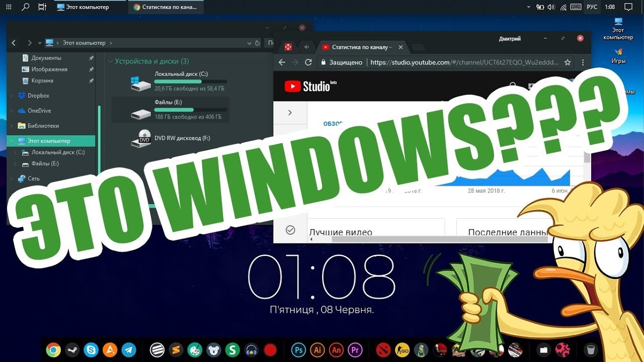Viewport: 644px width, 362px height.
Task: Select the ОБЗОР tab in Studio
Action: (x=333, y=123)
